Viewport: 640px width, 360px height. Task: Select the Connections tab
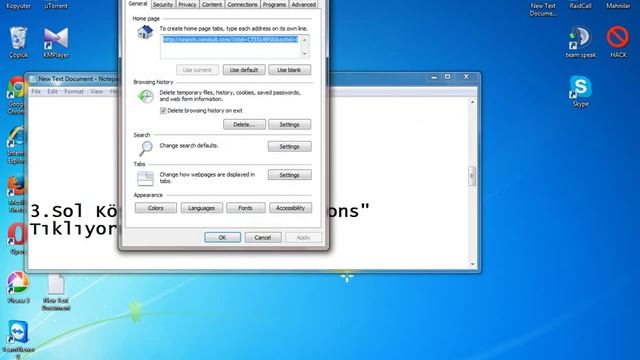pos(242,4)
